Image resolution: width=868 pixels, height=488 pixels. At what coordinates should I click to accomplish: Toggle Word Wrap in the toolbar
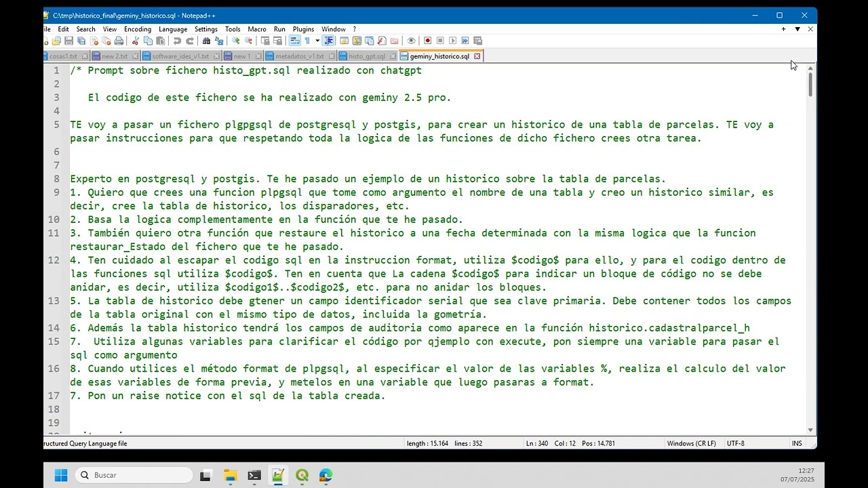295,41
